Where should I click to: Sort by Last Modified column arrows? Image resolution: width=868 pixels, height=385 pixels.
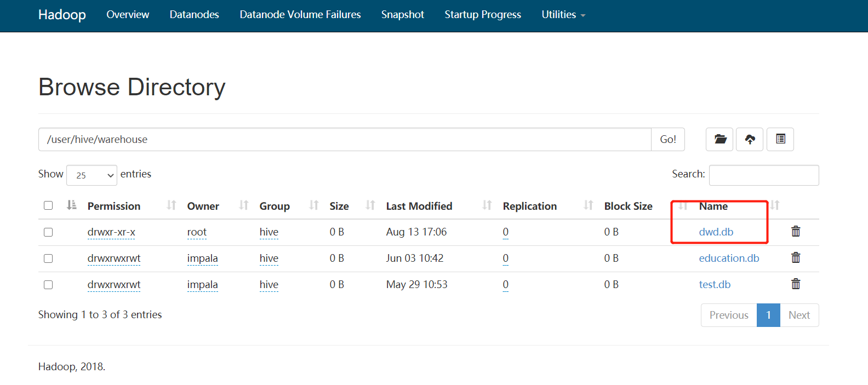(487, 205)
